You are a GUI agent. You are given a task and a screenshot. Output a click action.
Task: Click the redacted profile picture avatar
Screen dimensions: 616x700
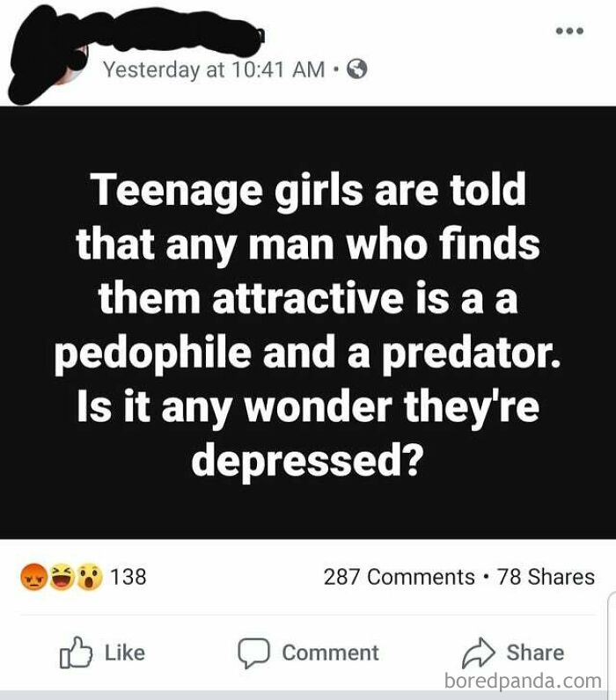click(x=45, y=58)
